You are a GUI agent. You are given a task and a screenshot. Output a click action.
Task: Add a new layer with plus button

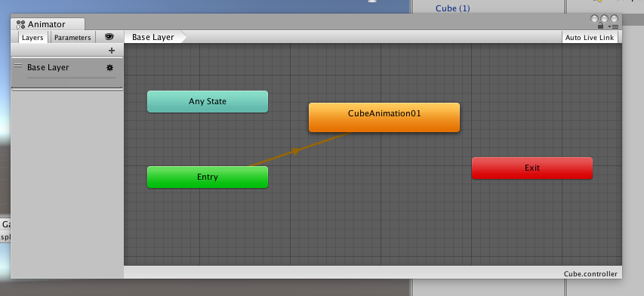(x=111, y=51)
